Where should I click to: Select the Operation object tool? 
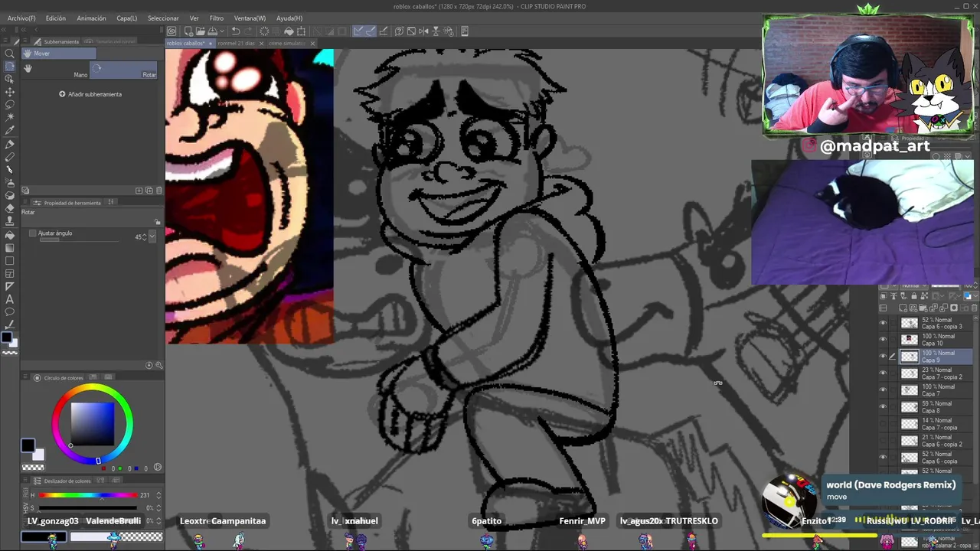[10, 79]
